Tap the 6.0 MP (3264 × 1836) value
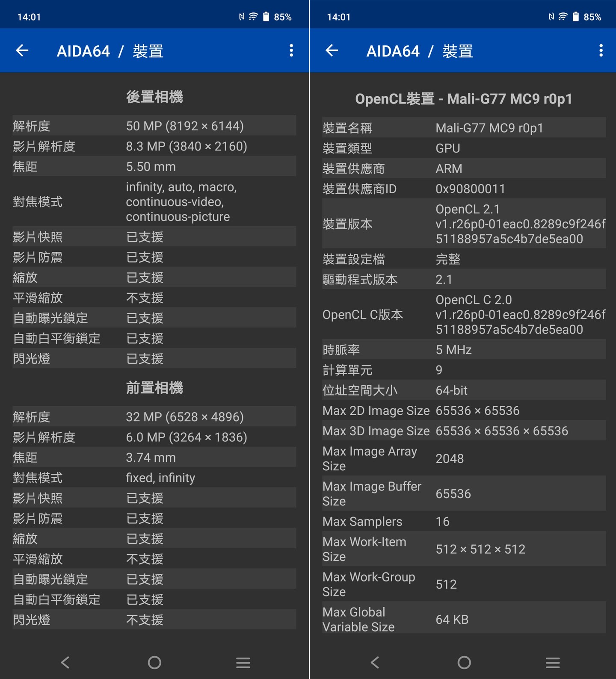This screenshot has height=679, width=616. tap(187, 437)
